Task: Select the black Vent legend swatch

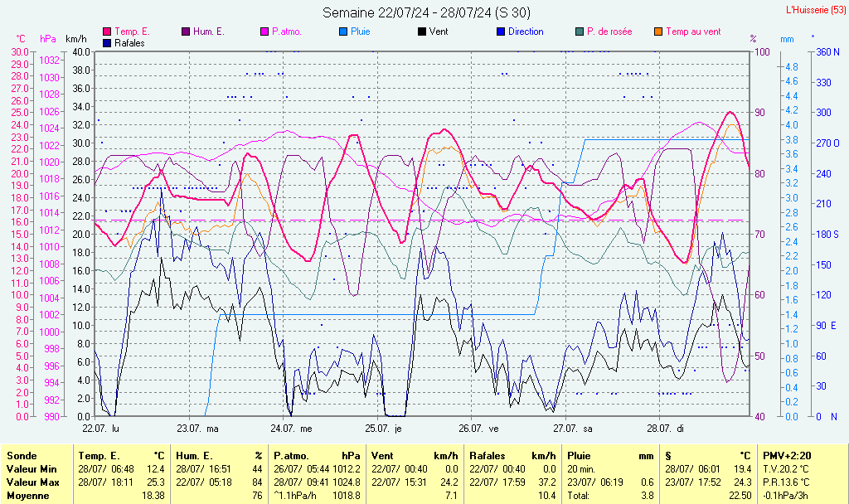Action: [x=422, y=32]
